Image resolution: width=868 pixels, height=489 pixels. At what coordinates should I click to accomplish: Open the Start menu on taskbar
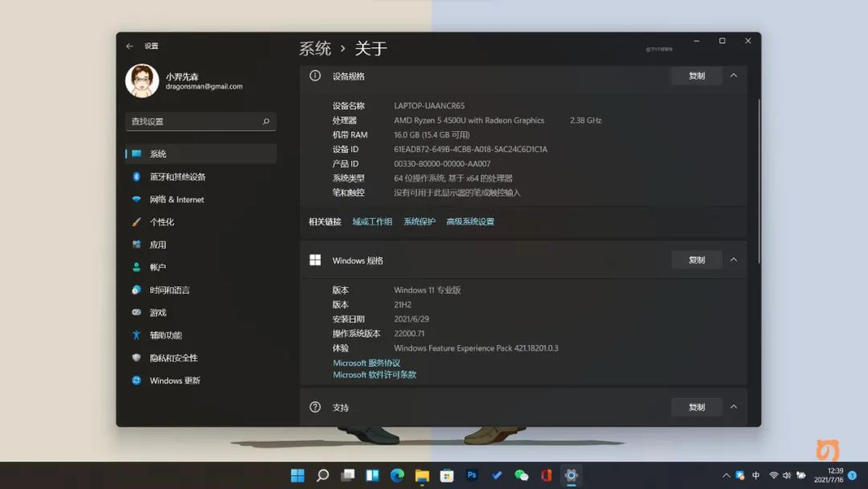coord(298,475)
